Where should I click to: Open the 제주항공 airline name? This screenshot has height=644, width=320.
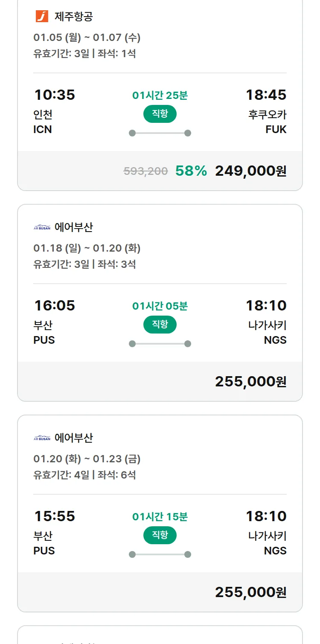point(74,17)
